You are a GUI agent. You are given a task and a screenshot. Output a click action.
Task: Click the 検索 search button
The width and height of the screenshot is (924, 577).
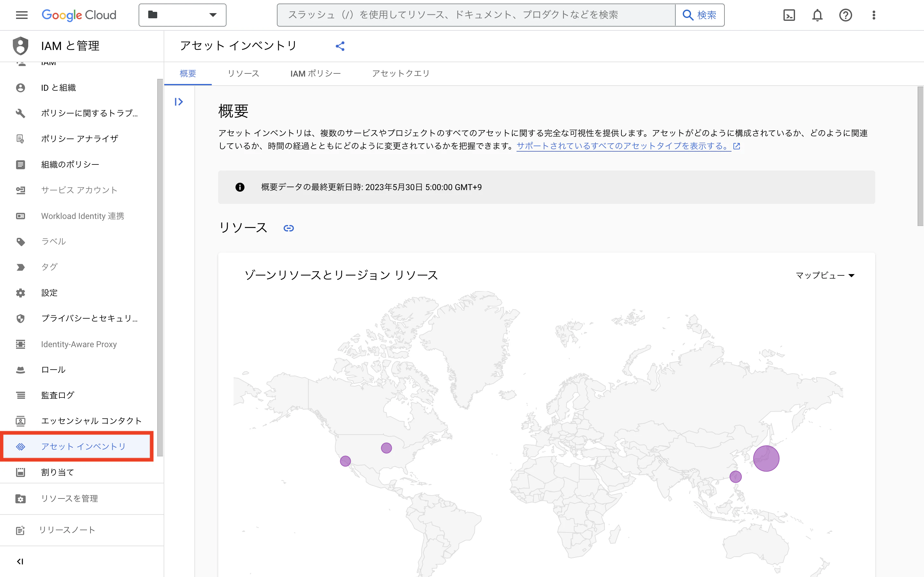[x=700, y=15]
